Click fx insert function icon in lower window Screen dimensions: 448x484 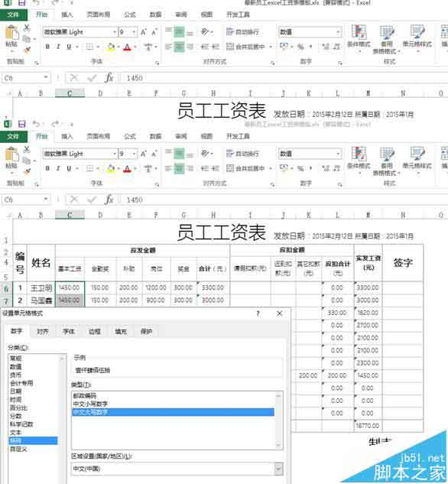click(109, 200)
